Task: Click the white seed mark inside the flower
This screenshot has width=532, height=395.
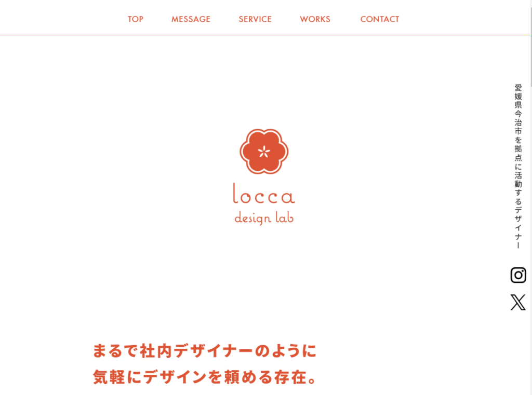Action: click(x=264, y=152)
